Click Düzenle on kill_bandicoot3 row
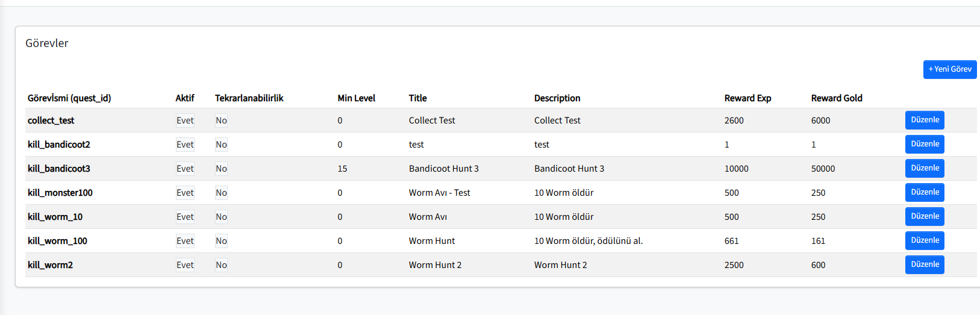The image size is (980, 315). click(925, 168)
